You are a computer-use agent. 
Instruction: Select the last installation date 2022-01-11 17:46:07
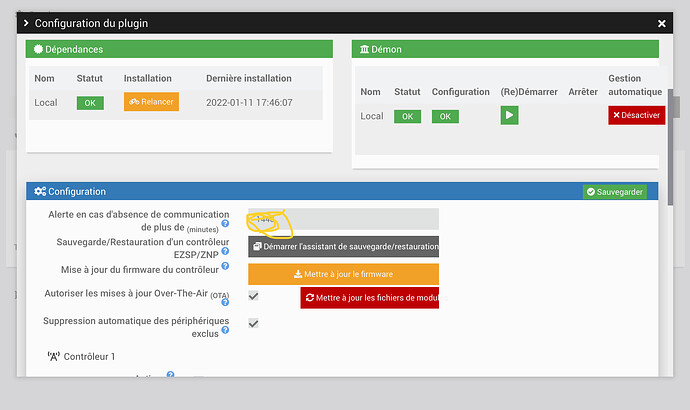[x=249, y=102]
